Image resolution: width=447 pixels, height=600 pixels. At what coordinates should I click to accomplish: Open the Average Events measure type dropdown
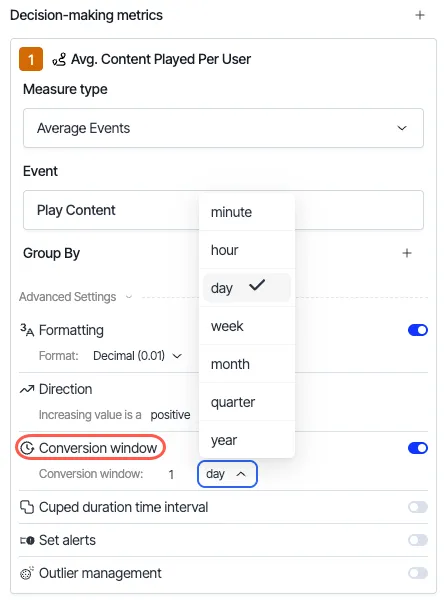tap(223, 128)
